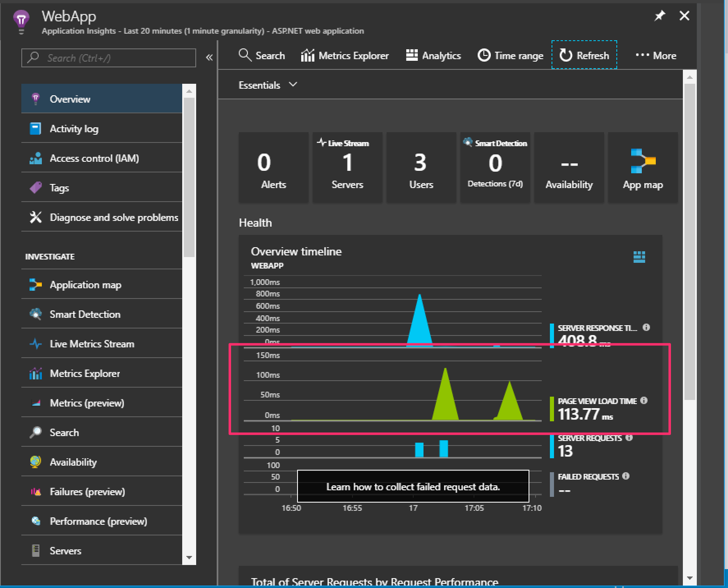Expand the Essentials section

click(x=268, y=85)
